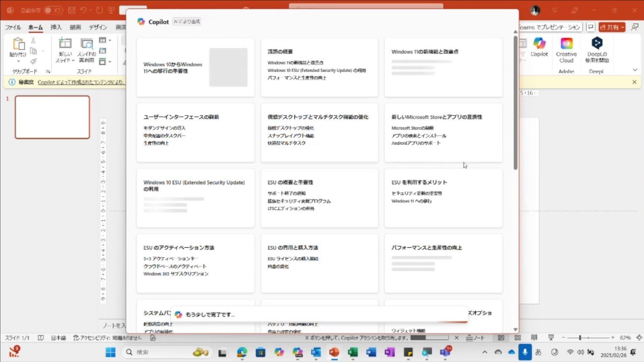Open the 描画 ribbon tab
Viewport: 644px width, 362px height.
[x=75, y=27]
